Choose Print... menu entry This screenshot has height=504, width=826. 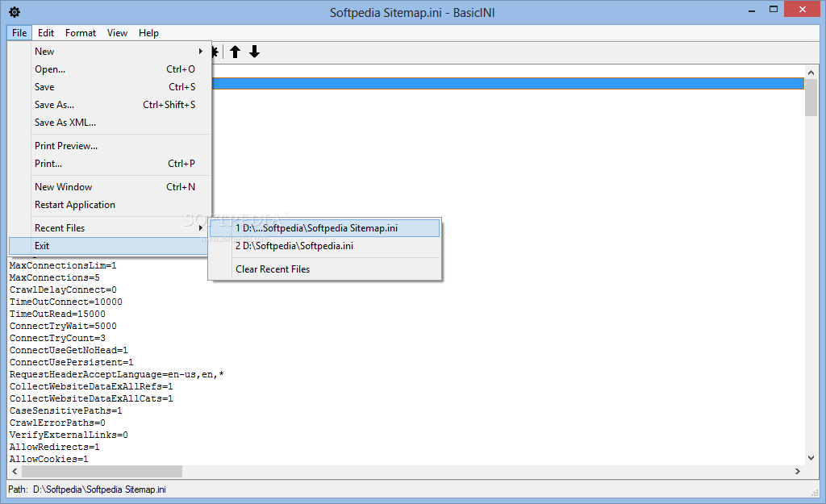(x=110, y=164)
